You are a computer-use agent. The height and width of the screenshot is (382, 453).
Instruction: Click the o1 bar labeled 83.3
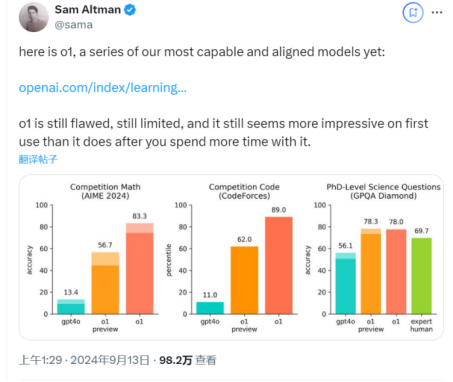point(140,268)
